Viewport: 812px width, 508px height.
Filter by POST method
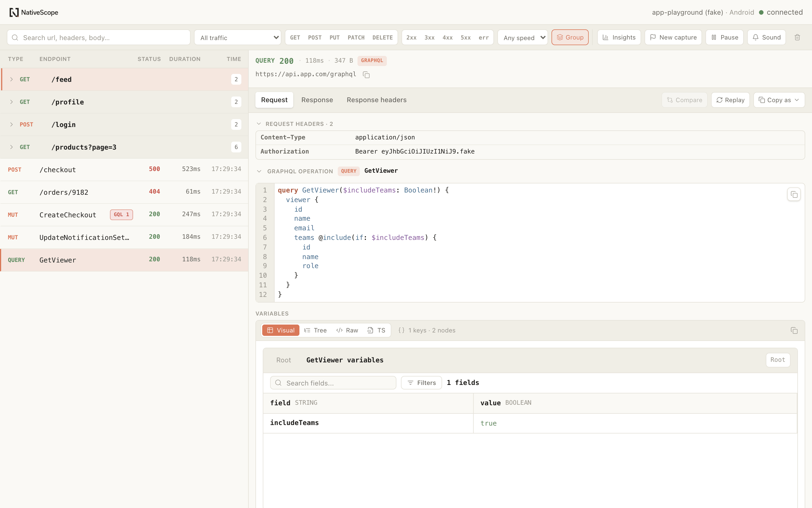[x=315, y=38]
